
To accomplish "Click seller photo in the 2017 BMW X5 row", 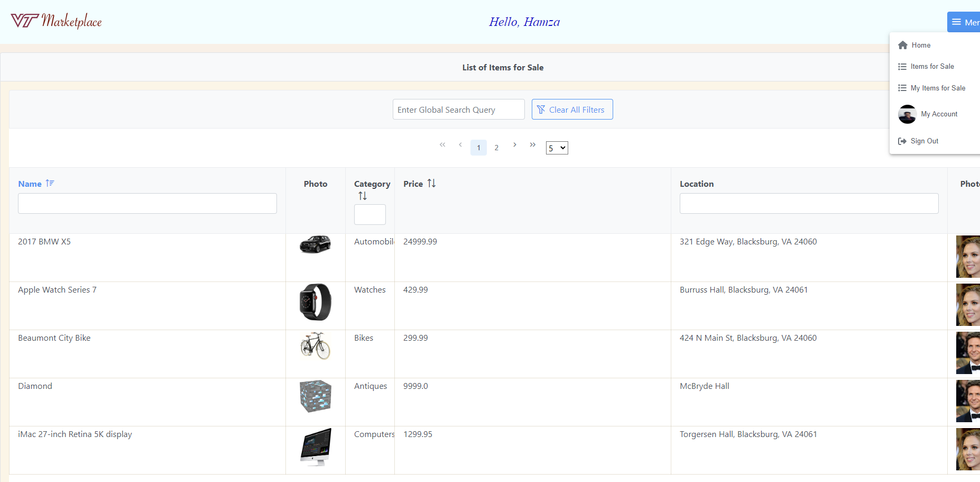I will pyautogui.click(x=968, y=257).
